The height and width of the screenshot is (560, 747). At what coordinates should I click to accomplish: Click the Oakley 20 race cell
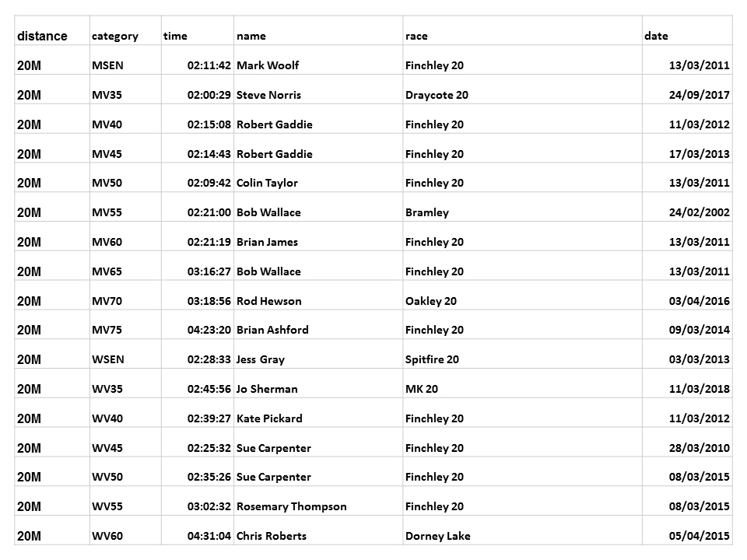click(431, 301)
